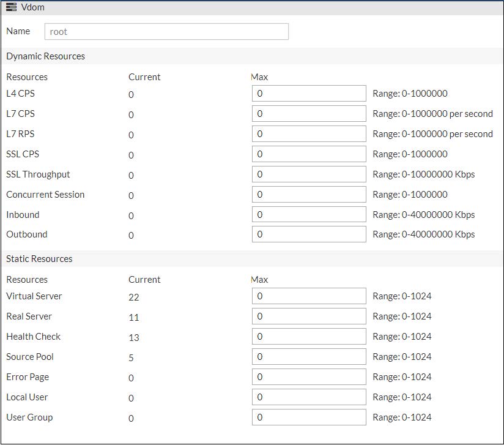Click the Source Pool current value 5

(x=131, y=358)
